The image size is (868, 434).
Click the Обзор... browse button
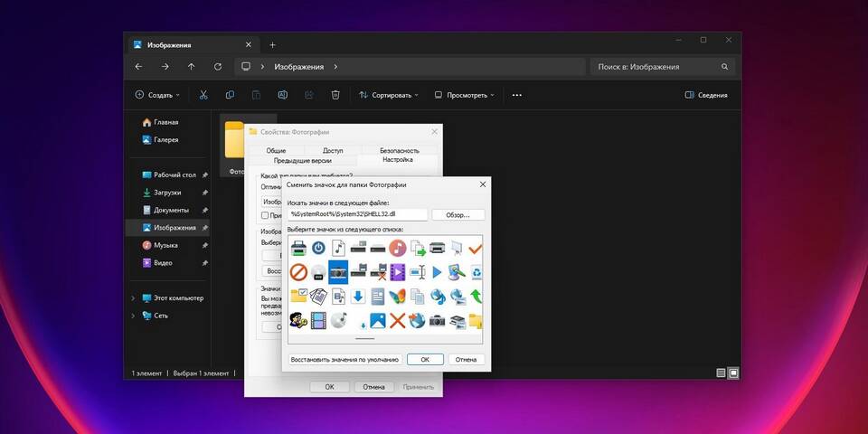458,214
